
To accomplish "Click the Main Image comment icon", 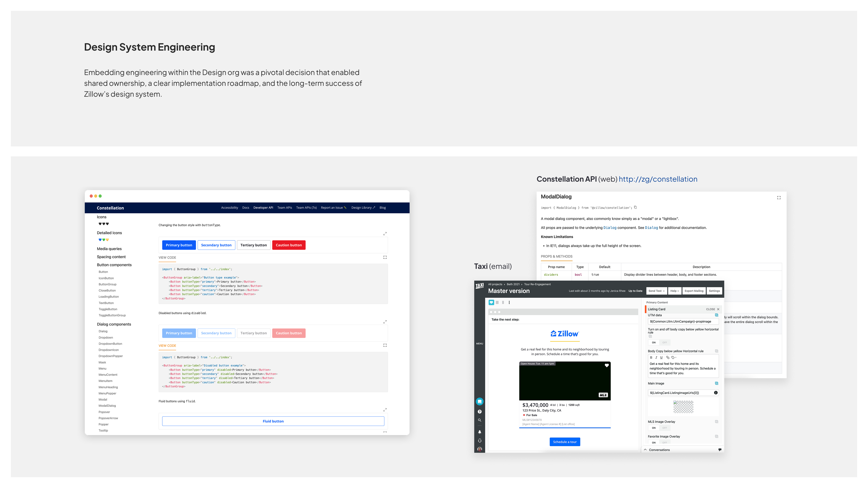I will [x=716, y=384].
